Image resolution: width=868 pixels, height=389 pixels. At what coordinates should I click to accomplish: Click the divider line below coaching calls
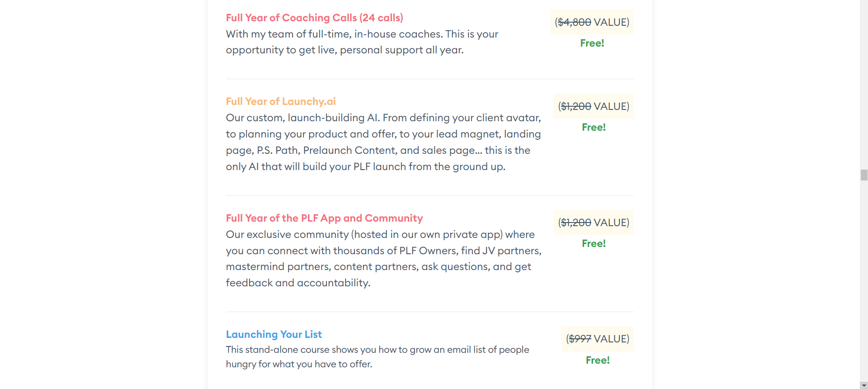(430, 79)
